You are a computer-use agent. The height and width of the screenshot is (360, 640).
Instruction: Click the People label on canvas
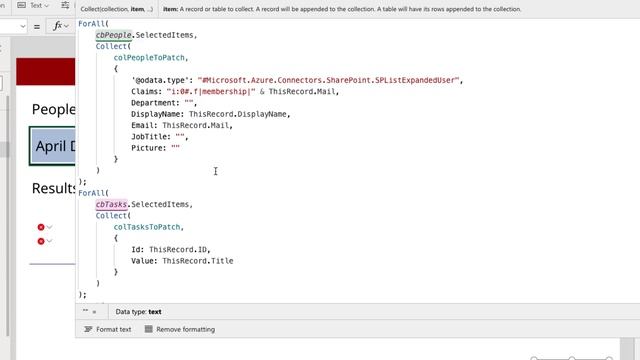tap(53, 109)
